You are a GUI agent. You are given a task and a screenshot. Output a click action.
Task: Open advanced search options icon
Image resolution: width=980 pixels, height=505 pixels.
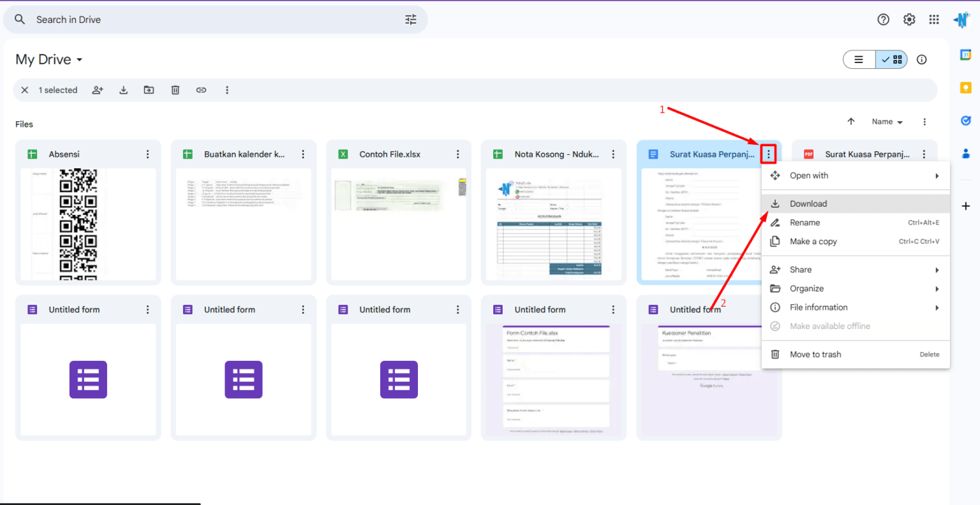coord(410,19)
